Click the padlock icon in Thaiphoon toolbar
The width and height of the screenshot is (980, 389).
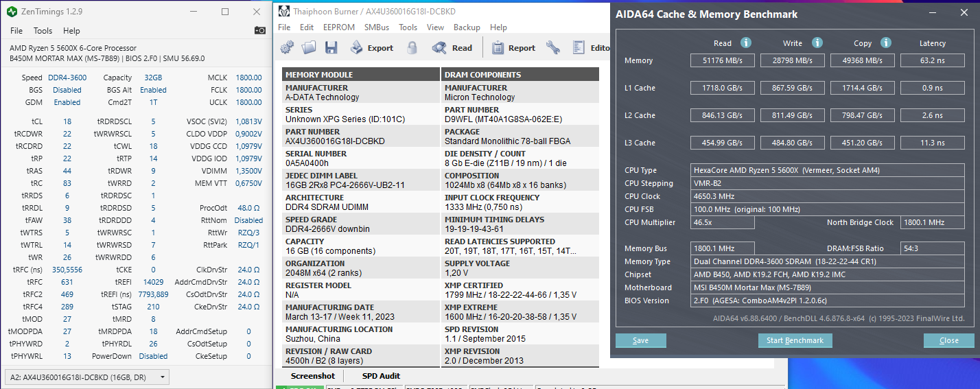click(x=412, y=47)
